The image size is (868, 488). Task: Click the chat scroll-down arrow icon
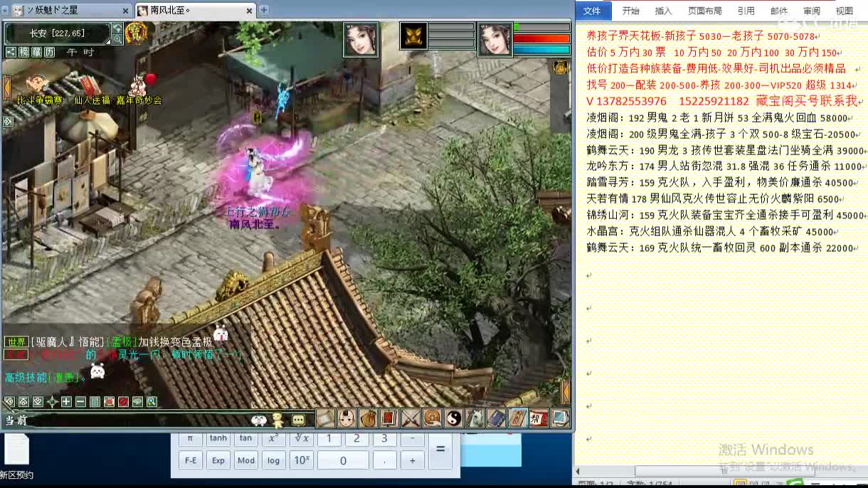[38, 402]
